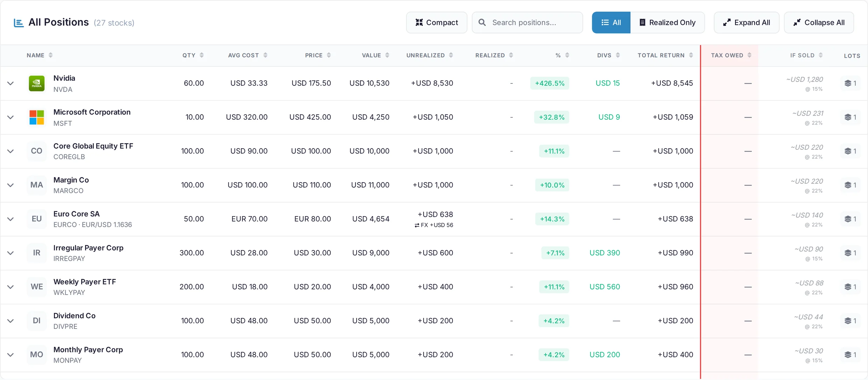Click the Microsoft logo icon
Viewport: 868px width, 380px height.
[37, 117]
